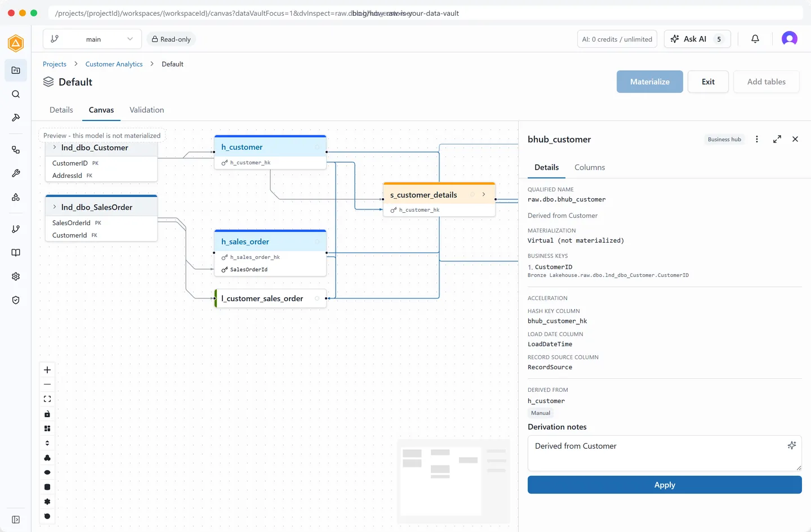Click the rounded square canvas control
811x532 pixels.
click(x=47, y=487)
